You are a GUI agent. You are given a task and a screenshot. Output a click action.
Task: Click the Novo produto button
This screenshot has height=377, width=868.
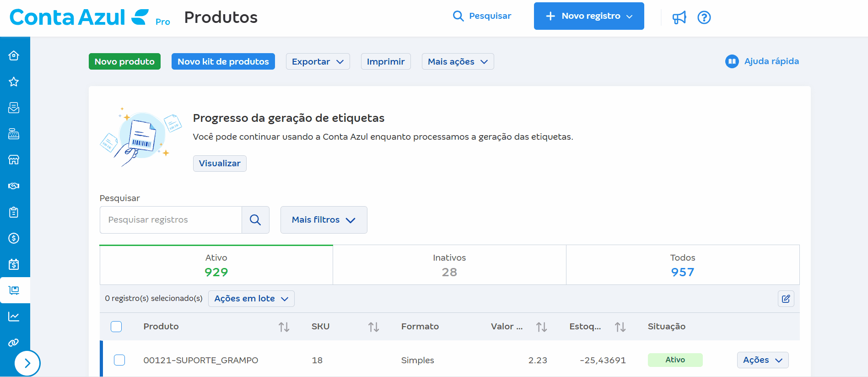[x=124, y=61]
